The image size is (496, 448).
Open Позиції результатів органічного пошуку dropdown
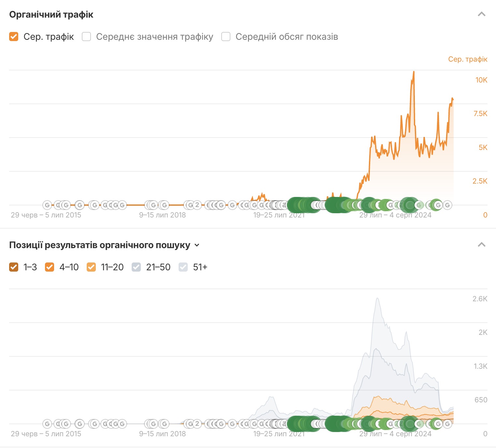click(x=197, y=245)
